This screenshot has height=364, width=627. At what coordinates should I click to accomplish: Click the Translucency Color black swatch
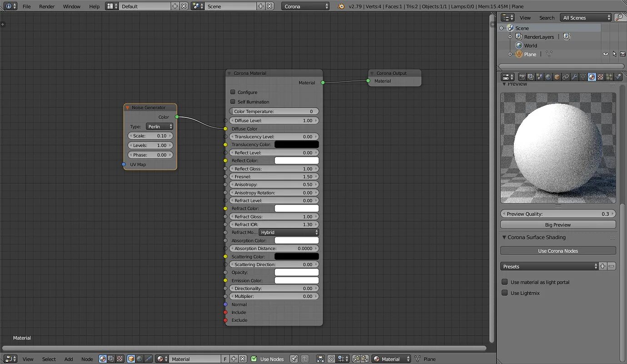(x=297, y=144)
